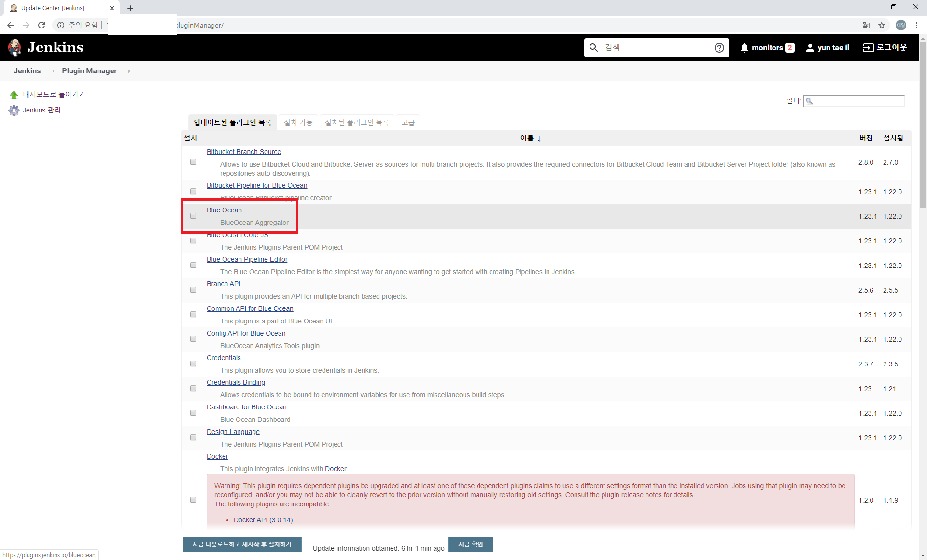Click the Jenkins breadcrumb item
This screenshot has width=927, height=560.
point(27,71)
